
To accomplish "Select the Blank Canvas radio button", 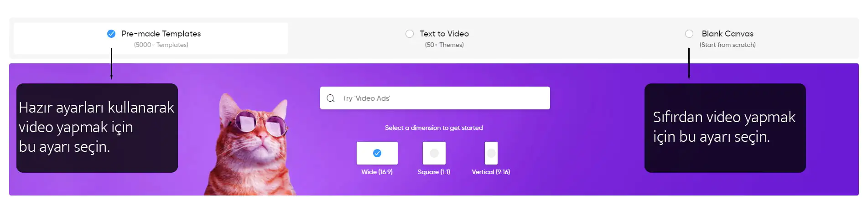I will 689,34.
